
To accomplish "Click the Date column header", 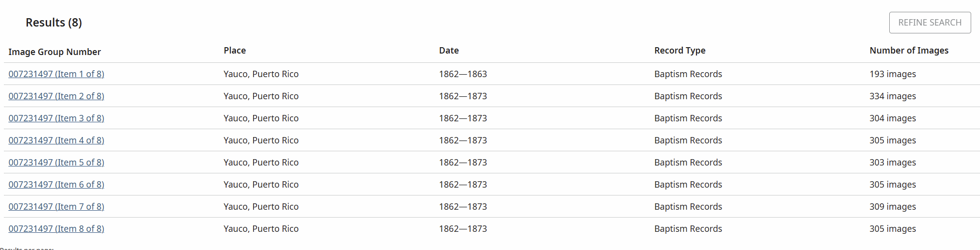I will point(449,51).
